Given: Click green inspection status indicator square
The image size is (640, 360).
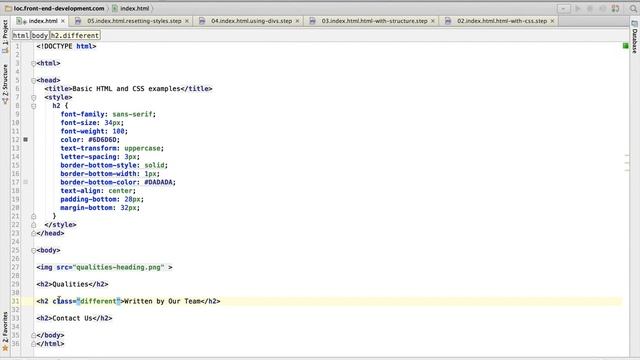Looking at the screenshot, I should tap(625, 46).
